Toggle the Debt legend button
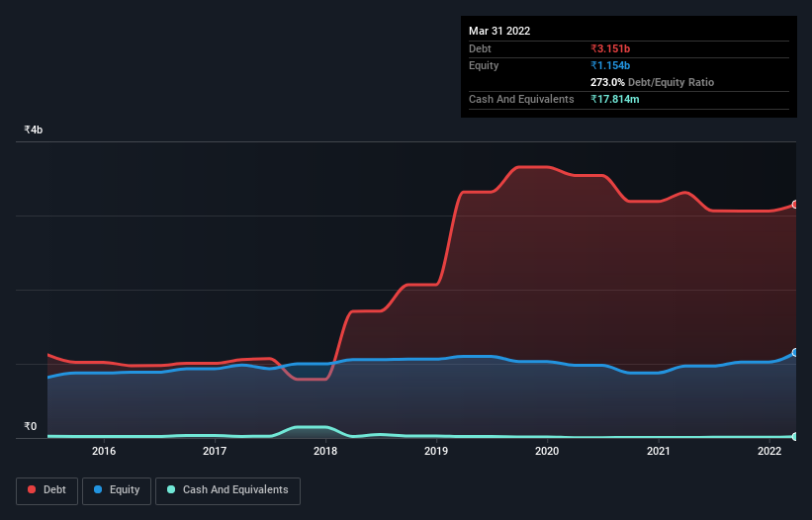812x520 pixels. [46, 490]
